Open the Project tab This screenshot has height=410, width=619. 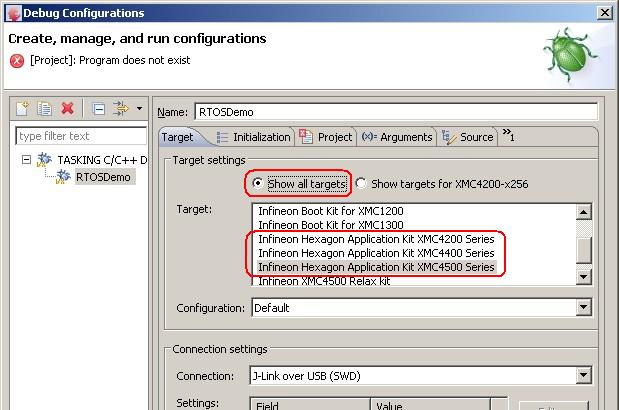(x=325, y=137)
